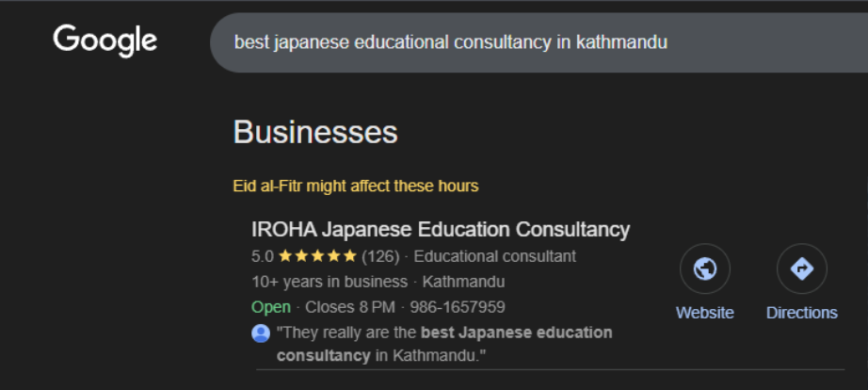The image size is (868, 390).
Task: Click the green "Open" status text
Action: tap(271, 307)
